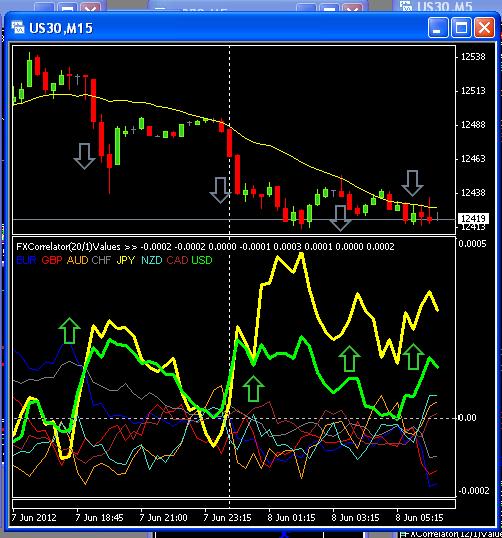502x538 pixels.
Task: Click the 12463 price scale label
Action: click(x=473, y=159)
